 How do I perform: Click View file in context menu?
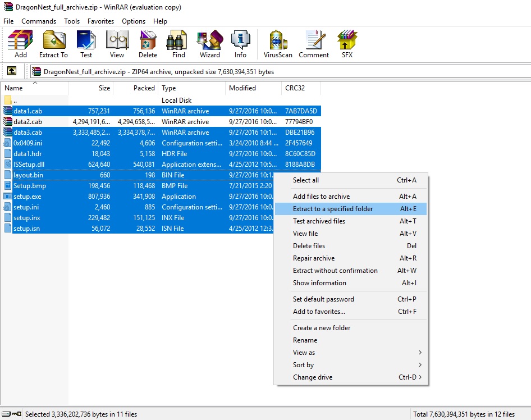(x=351, y=234)
